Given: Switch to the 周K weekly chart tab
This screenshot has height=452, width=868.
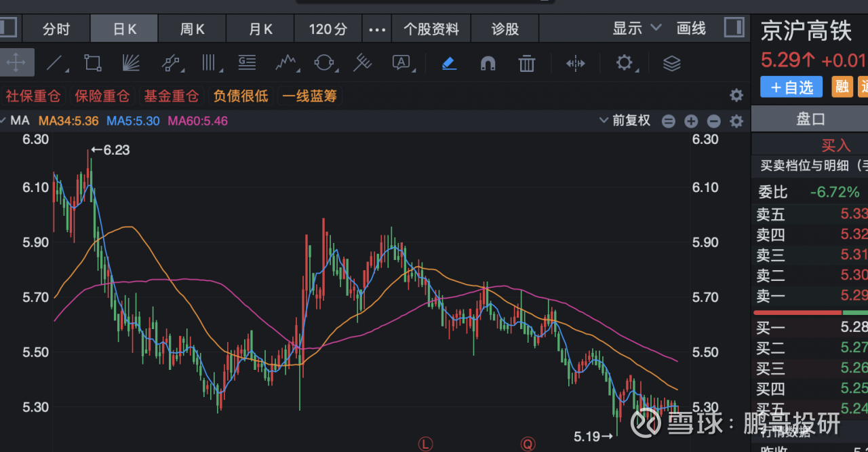Looking at the screenshot, I should tap(192, 29).
